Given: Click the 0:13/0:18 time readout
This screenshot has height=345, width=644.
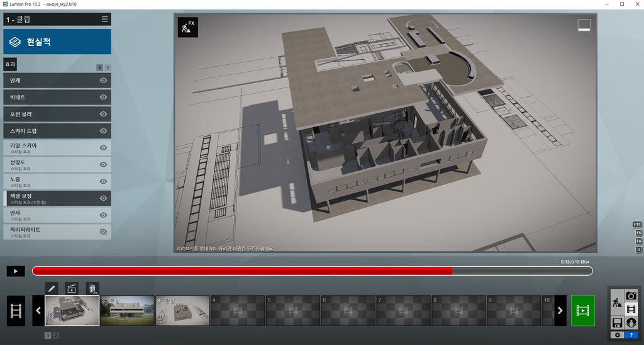Looking at the screenshot, I should (575, 262).
